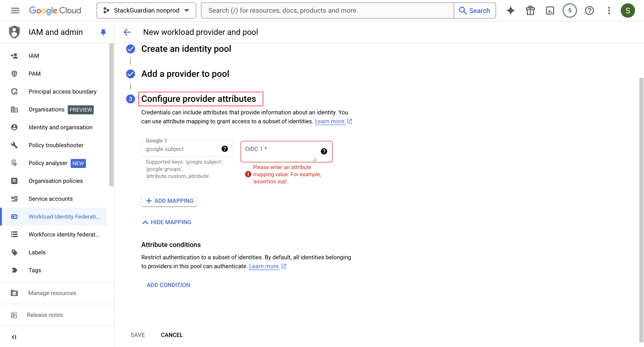Click the Cancel button

click(172, 335)
